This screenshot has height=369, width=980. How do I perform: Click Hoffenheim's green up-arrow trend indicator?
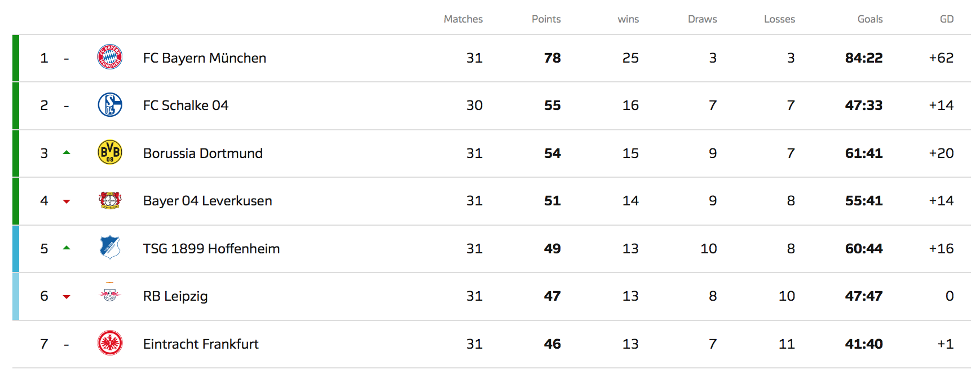67,248
